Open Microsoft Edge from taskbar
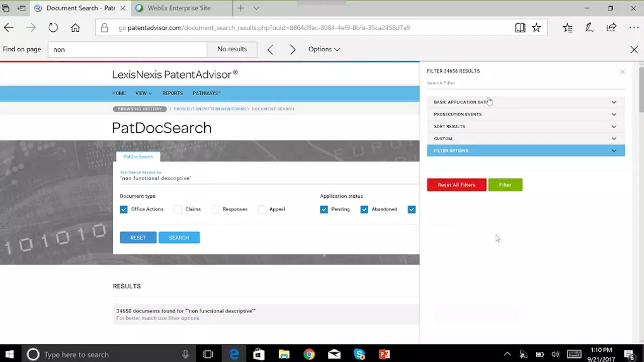The width and height of the screenshot is (644, 362). pyautogui.click(x=234, y=354)
